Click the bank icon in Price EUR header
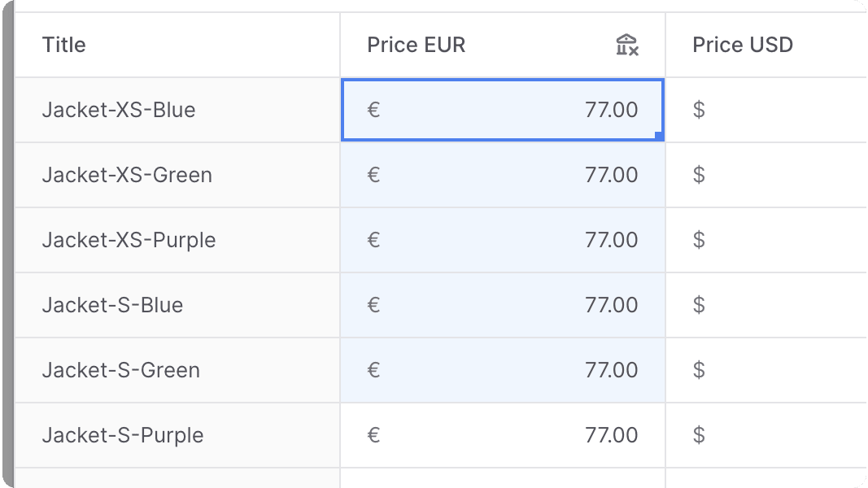Viewport: 868px width, 488px height. click(x=626, y=45)
